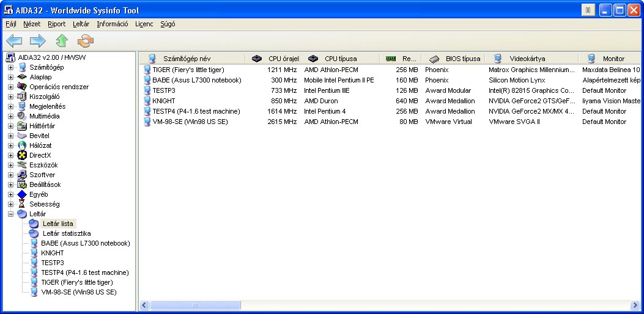Sort by CPU típusa column header
Viewport: 644px width, 314px height.
click(x=341, y=59)
